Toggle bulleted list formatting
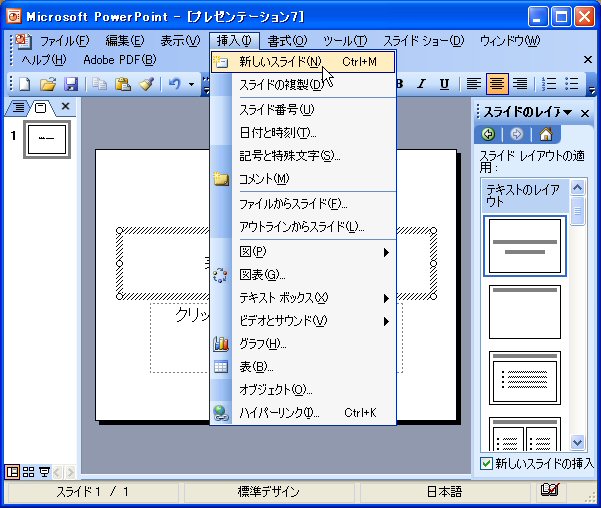Image resolution: width=601 pixels, height=508 pixels. click(x=571, y=84)
